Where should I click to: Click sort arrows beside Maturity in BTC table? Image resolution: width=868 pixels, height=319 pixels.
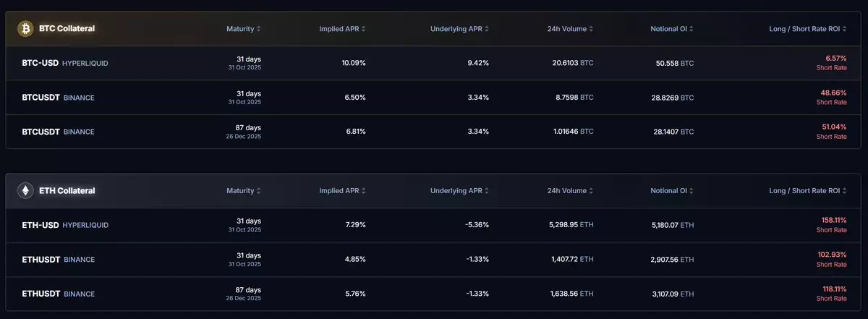tap(259, 29)
